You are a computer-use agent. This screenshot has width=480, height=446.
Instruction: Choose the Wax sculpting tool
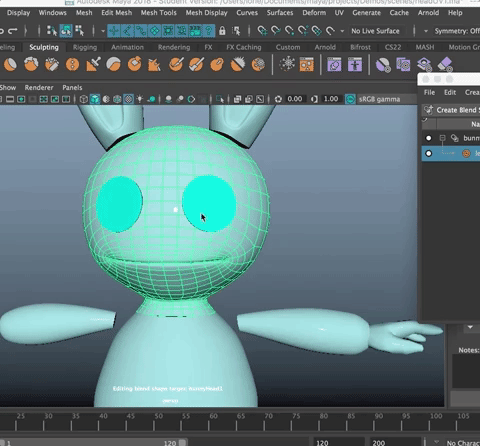113,64
